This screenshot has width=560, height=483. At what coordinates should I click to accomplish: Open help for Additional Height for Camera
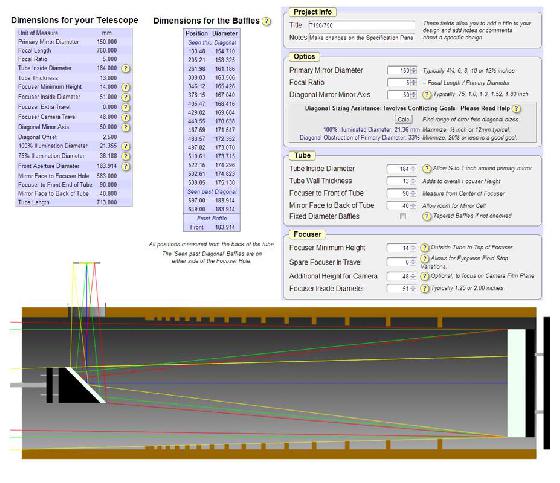coord(424,276)
